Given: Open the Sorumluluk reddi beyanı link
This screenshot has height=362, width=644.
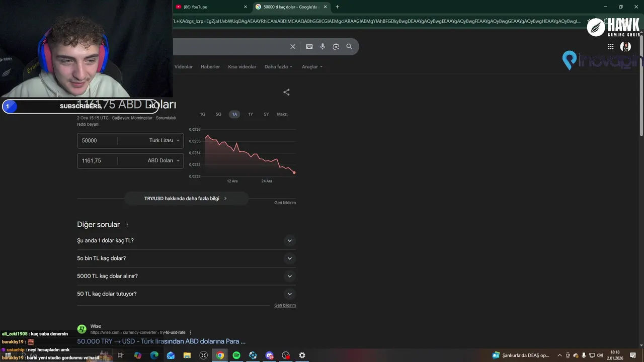Looking at the screenshot, I should click(126, 121).
